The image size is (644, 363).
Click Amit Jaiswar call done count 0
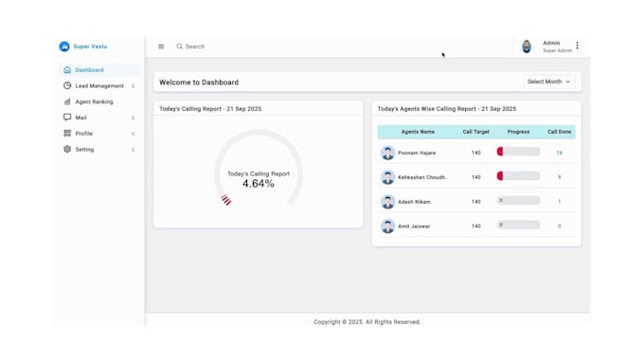click(x=559, y=227)
